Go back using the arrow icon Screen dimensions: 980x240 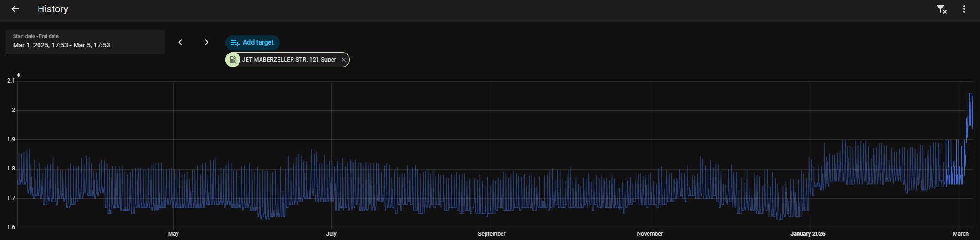(x=15, y=9)
